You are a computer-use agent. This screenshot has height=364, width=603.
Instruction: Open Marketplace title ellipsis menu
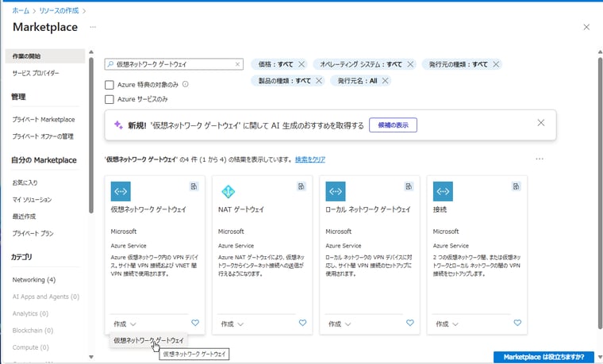click(93, 27)
